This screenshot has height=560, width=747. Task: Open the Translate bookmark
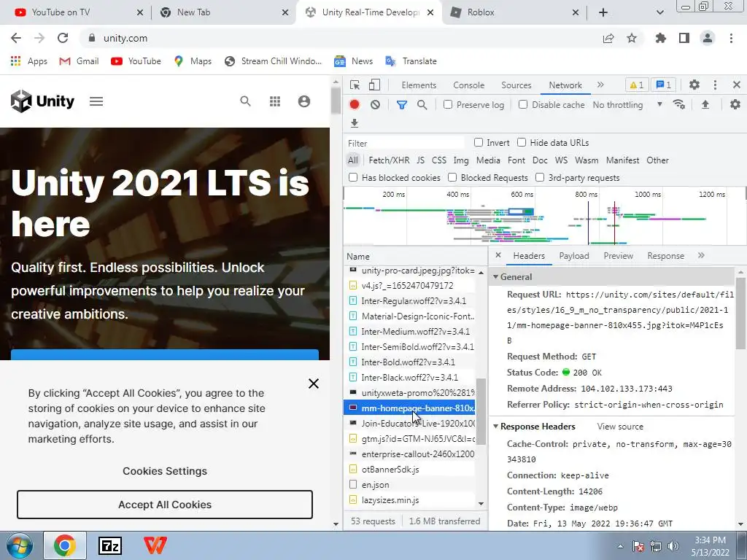pyautogui.click(x=411, y=61)
